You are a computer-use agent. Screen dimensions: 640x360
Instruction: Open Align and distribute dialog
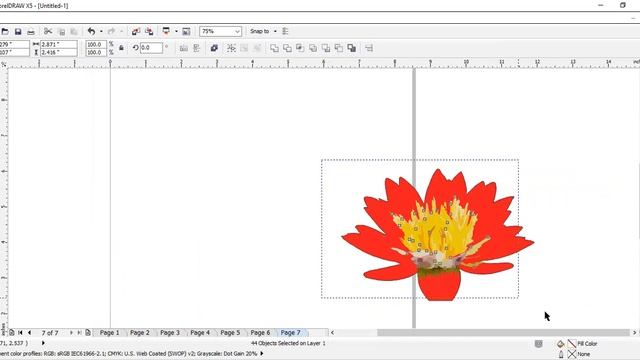[369, 48]
